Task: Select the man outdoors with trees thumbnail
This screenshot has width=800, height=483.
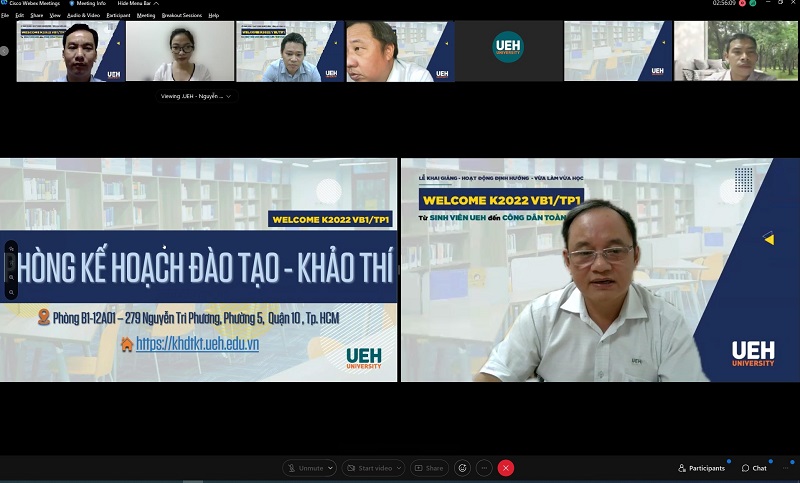Action: pos(736,51)
